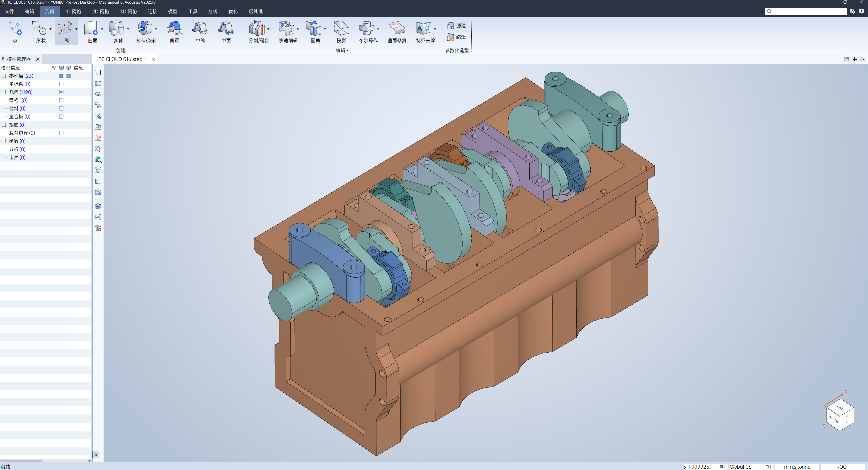Enable the 材料 checkbox
Image resolution: width=868 pixels, height=470 pixels.
click(61, 109)
